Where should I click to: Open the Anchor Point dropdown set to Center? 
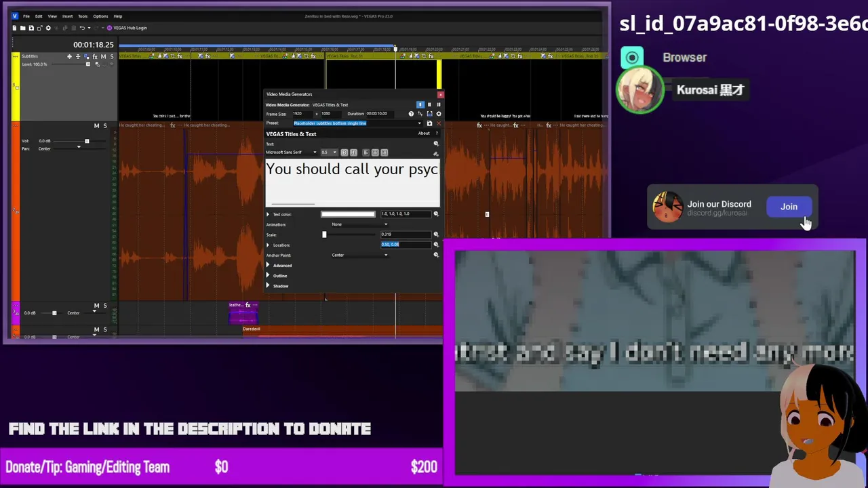pos(359,255)
